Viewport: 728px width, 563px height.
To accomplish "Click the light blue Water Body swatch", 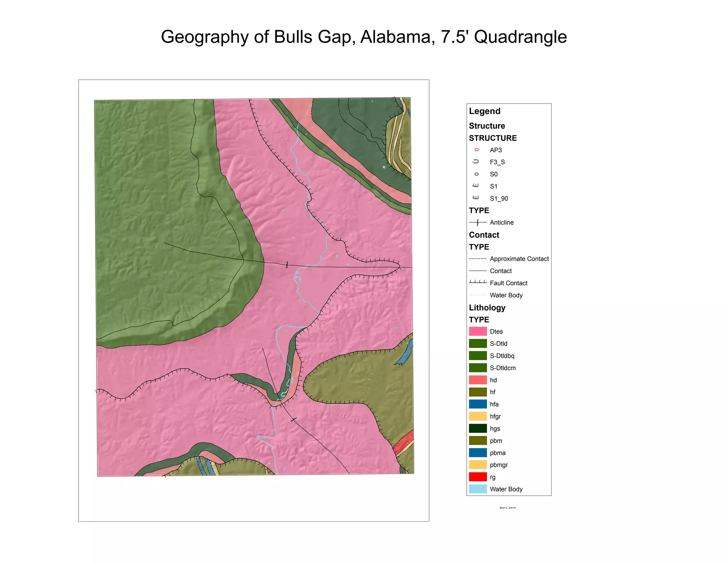I will point(478,489).
